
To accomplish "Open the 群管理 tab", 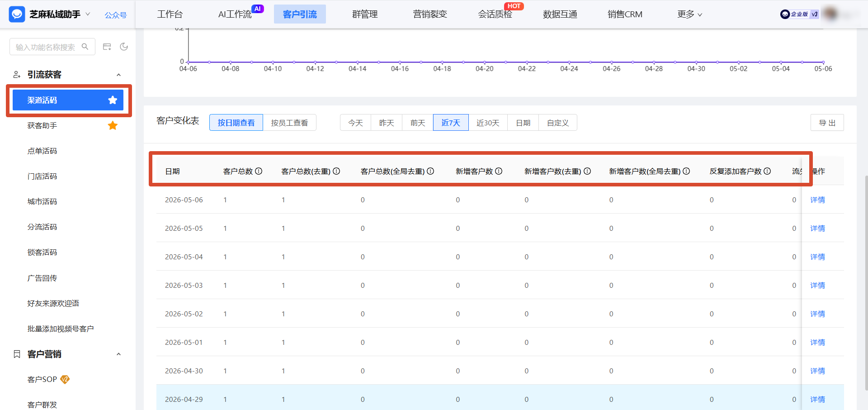I will [x=365, y=14].
